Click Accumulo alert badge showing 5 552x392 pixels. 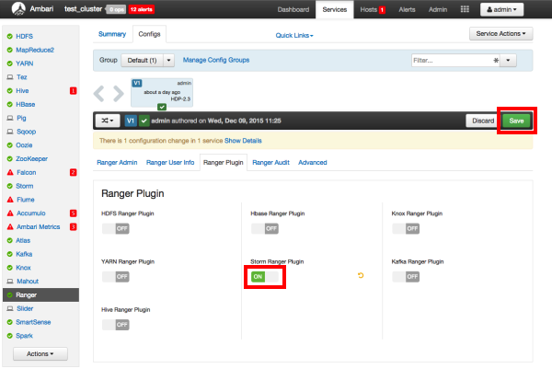(74, 213)
